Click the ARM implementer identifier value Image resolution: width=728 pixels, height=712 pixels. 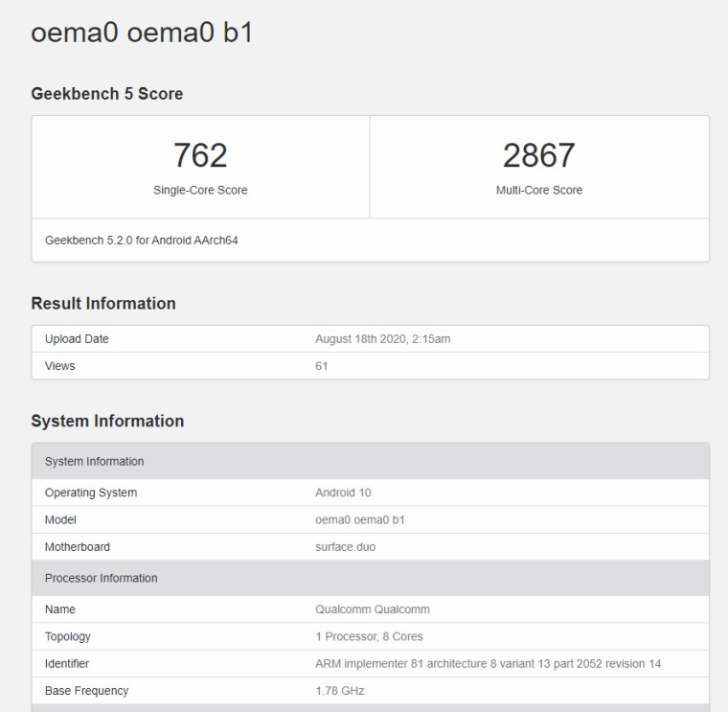[488, 663]
